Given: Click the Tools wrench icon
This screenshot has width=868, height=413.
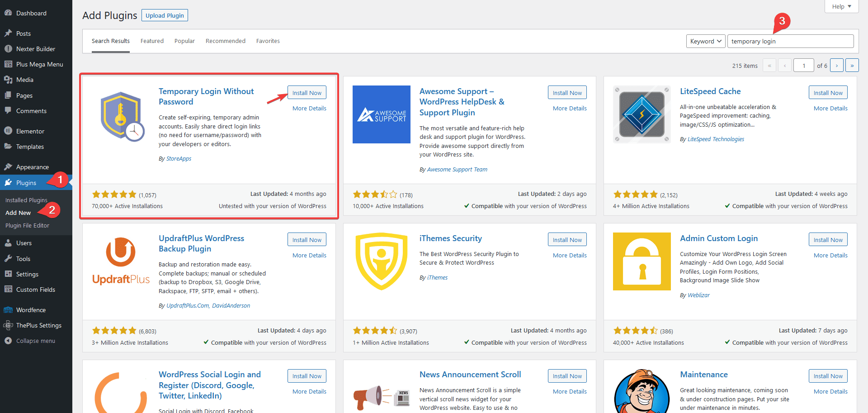Looking at the screenshot, I should coord(8,259).
